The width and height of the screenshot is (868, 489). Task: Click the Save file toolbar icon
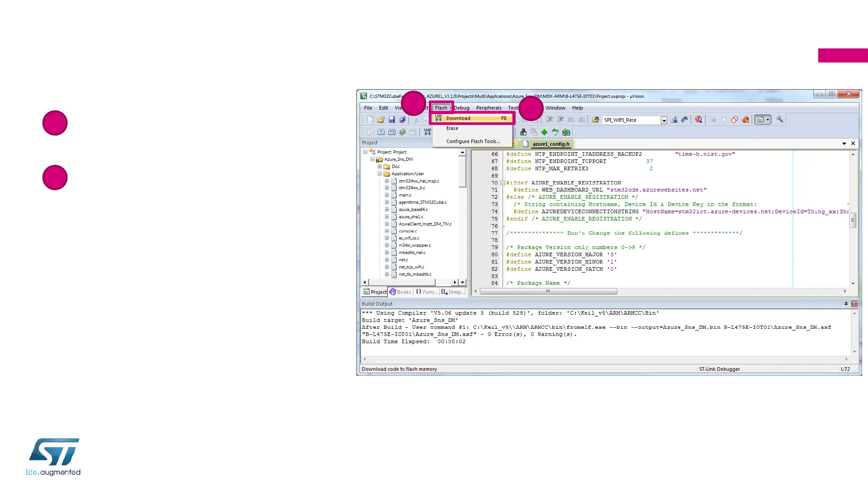[392, 120]
